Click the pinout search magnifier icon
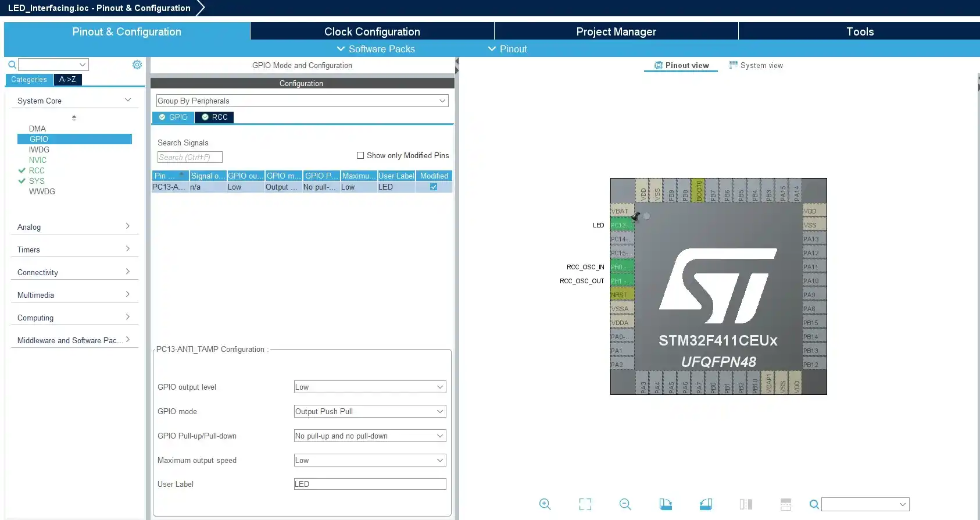Image resolution: width=980 pixels, height=520 pixels. 814,504
